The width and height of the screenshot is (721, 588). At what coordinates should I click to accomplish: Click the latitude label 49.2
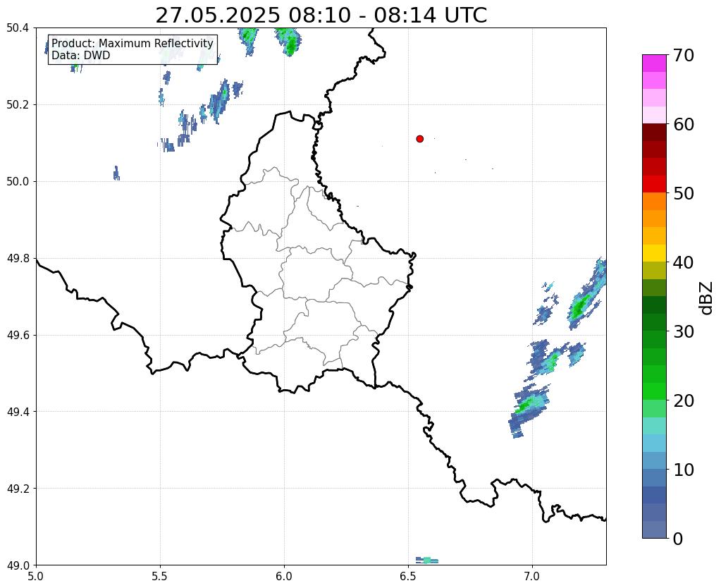pos(18,489)
